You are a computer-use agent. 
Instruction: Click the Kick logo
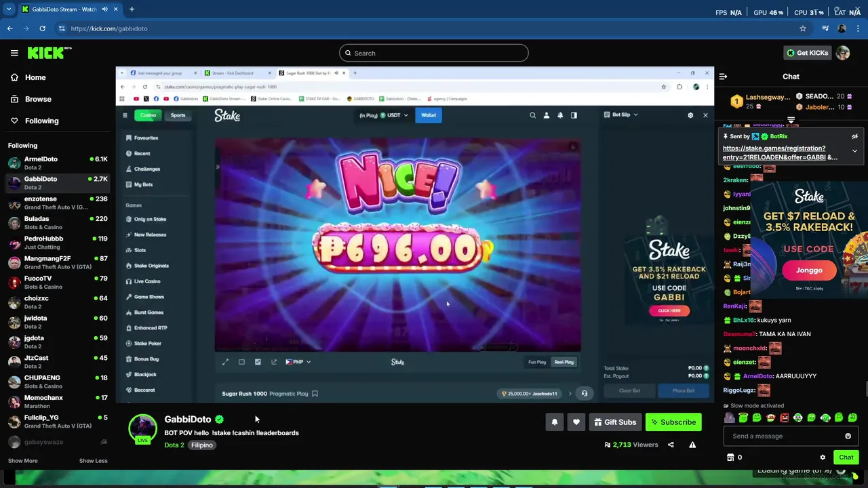tap(49, 53)
